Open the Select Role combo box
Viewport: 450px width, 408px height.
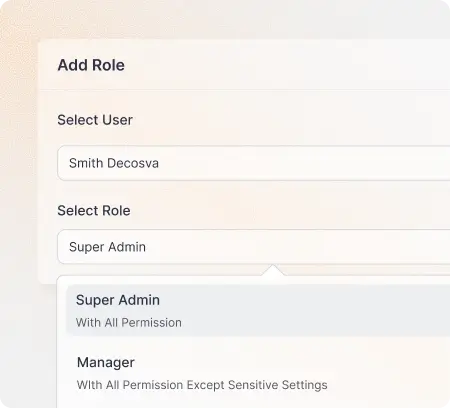[254, 247]
